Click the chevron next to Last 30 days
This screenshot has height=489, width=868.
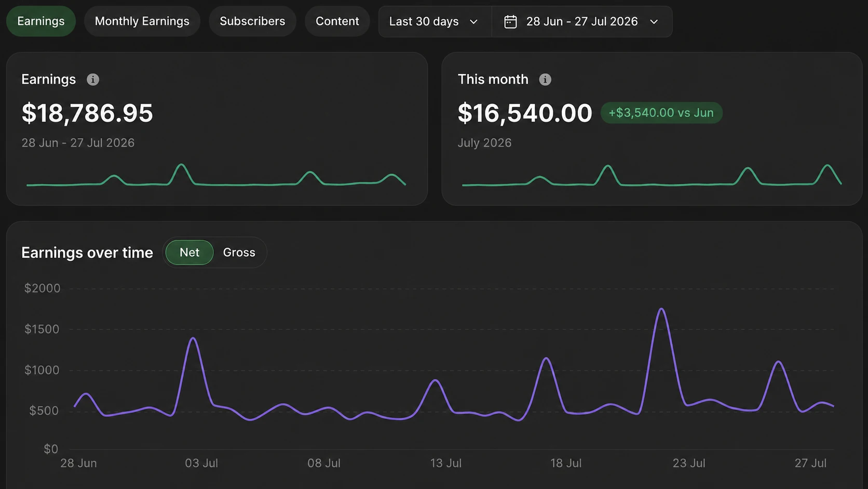473,22
